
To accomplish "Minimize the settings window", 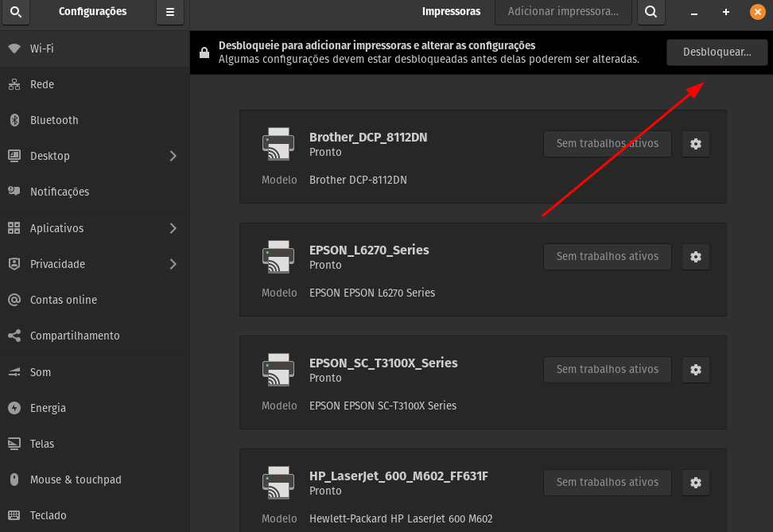I will (x=693, y=12).
